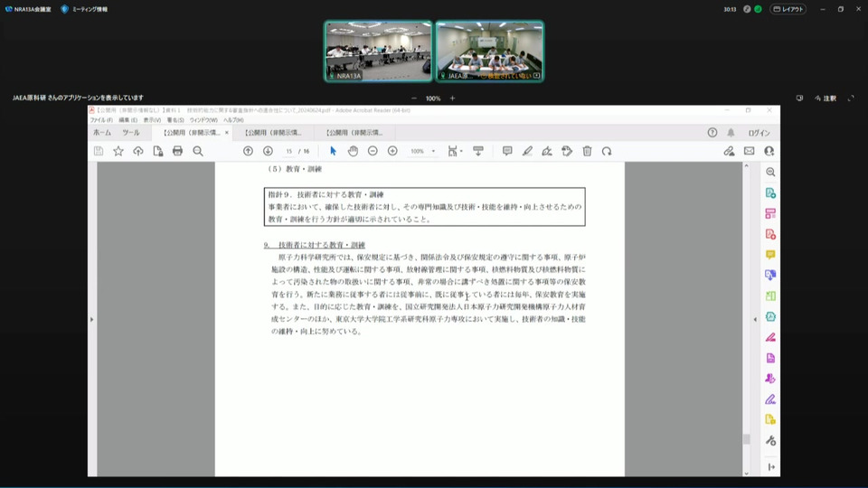Decrease shared screen zoom with minus button
The height and width of the screenshot is (488, 868).
tap(414, 98)
